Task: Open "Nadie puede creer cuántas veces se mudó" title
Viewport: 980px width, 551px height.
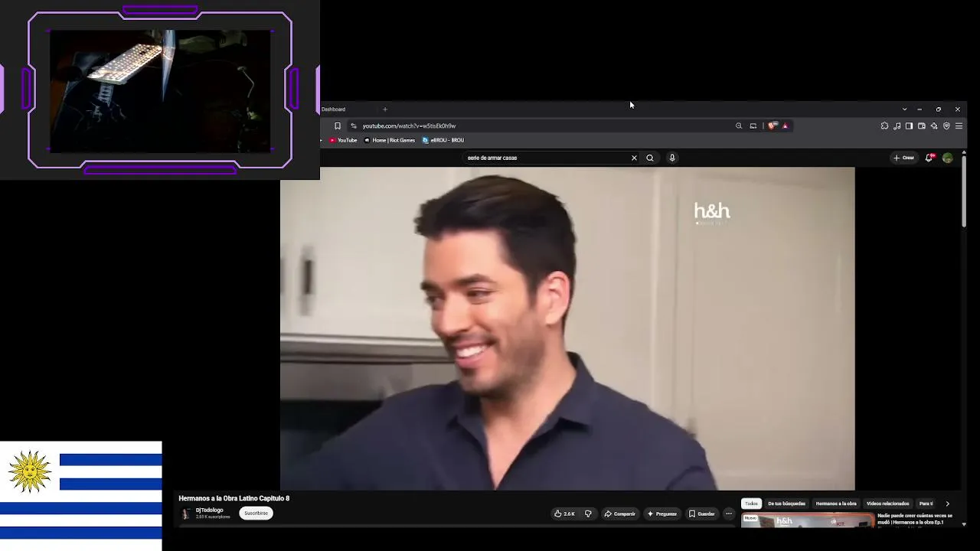Action: pos(915,519)
